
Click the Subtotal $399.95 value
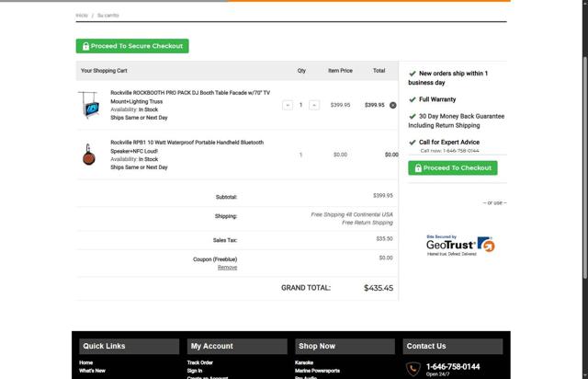[383, 195]
